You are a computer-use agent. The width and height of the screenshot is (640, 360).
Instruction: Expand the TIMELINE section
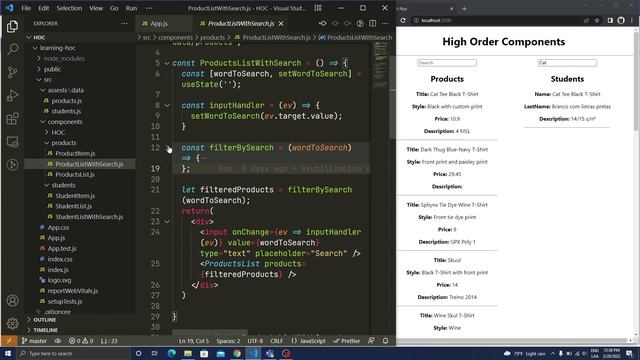[80, 330]
